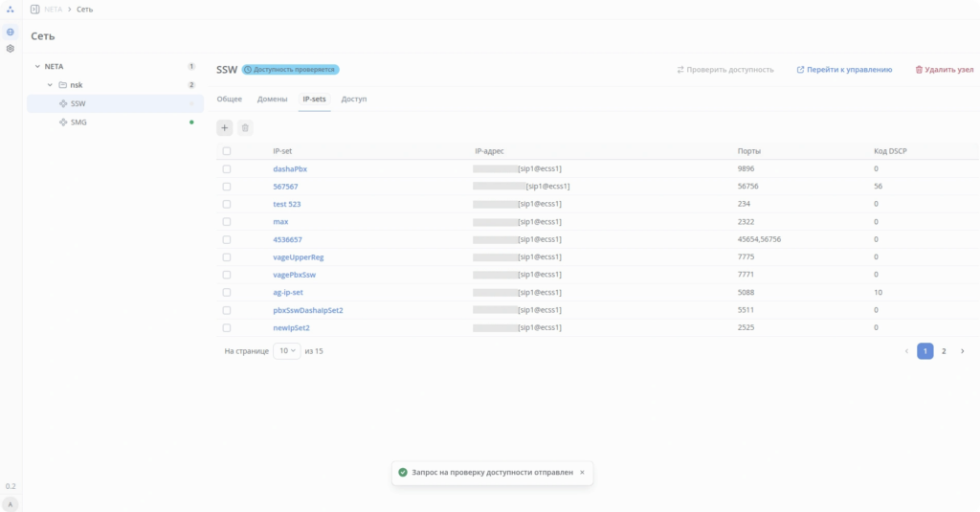
Task: Tick the checkbox for pbxSswDashaIpSet2 row
Action: coord(226,310)
